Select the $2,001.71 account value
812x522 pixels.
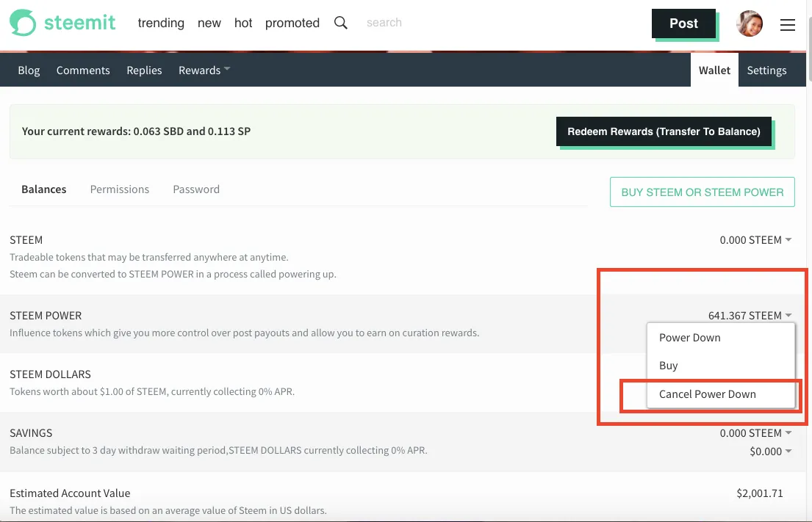click(760, 493)
